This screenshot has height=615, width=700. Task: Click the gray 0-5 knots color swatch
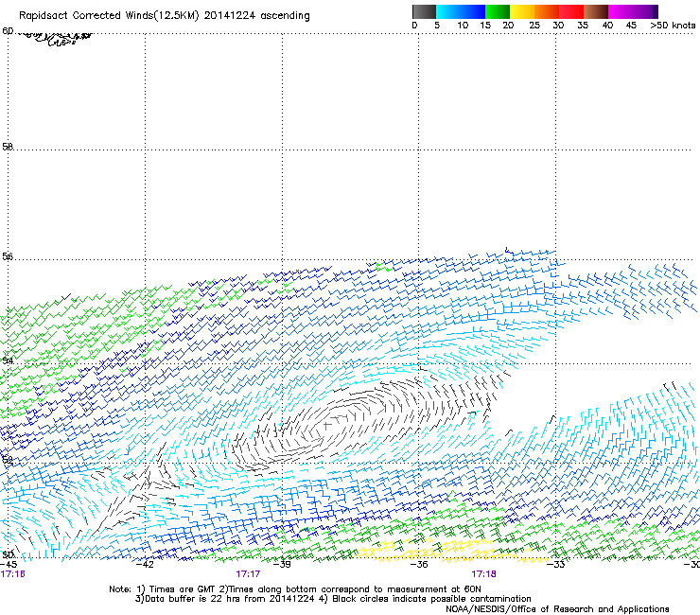pyautogui.click(x=424, y=11)
